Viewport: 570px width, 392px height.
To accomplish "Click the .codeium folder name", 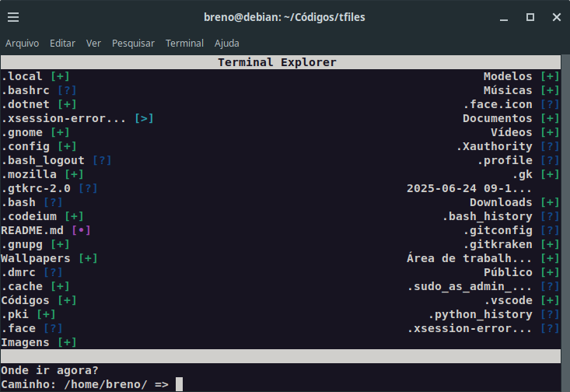I will point(29,216).
